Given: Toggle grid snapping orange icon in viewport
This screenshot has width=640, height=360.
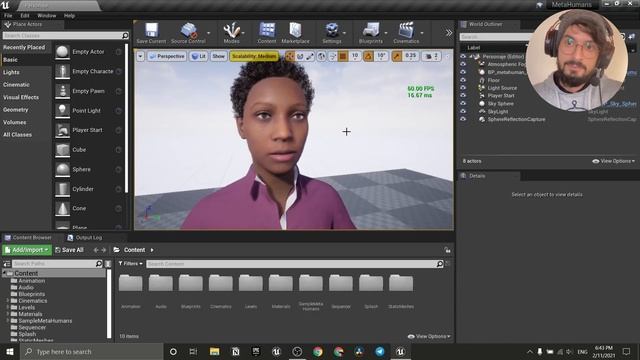Looking at the screenshot, I should [343, 56].
